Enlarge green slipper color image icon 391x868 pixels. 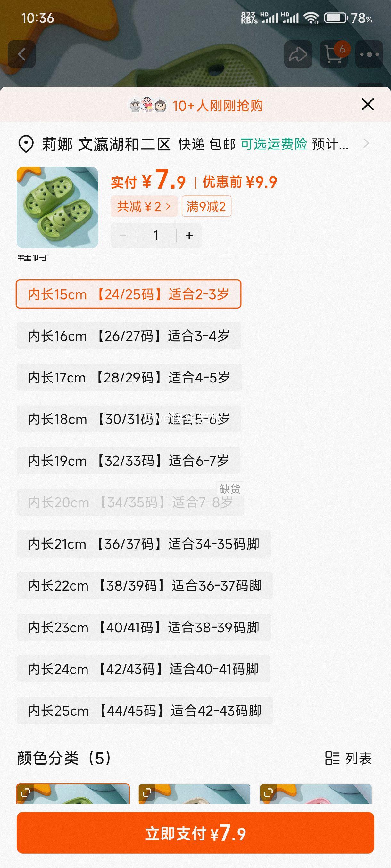[x=26, y=792]
